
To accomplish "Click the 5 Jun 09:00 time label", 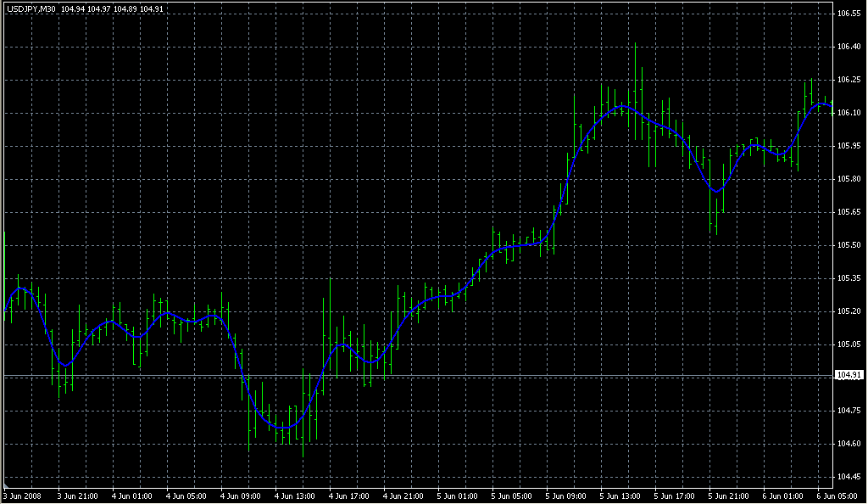I will pos(565,496).
